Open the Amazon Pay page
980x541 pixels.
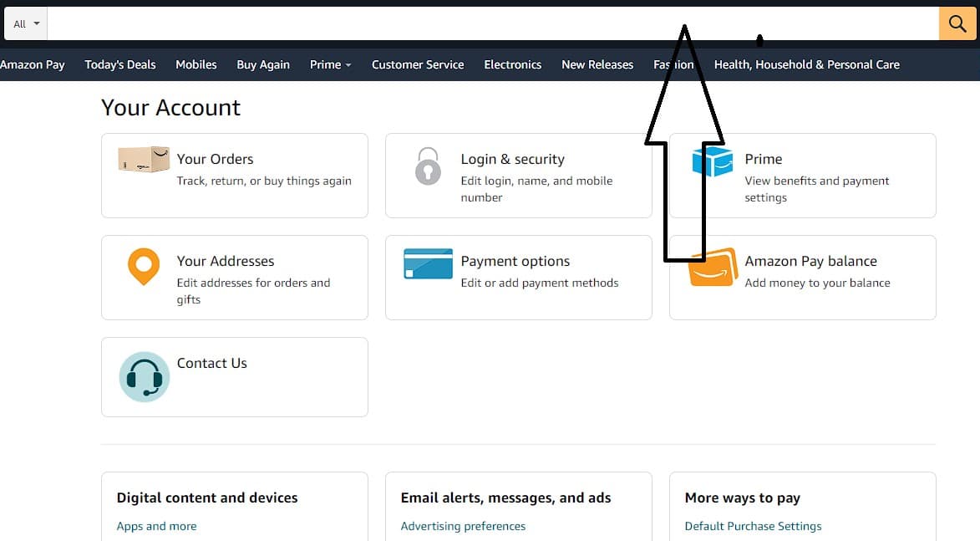pyautogui.click(x=33, y=64)
